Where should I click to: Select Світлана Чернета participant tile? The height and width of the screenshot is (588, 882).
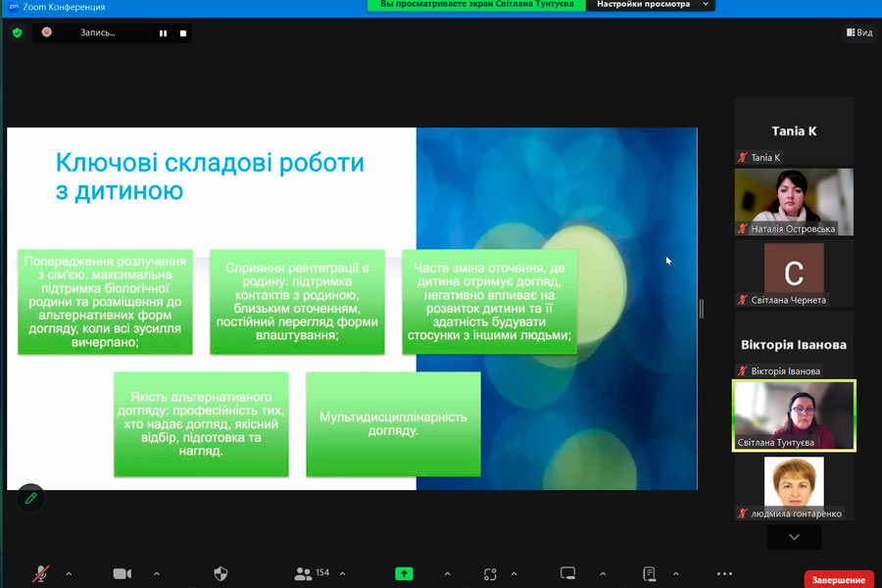click(794, 272)
